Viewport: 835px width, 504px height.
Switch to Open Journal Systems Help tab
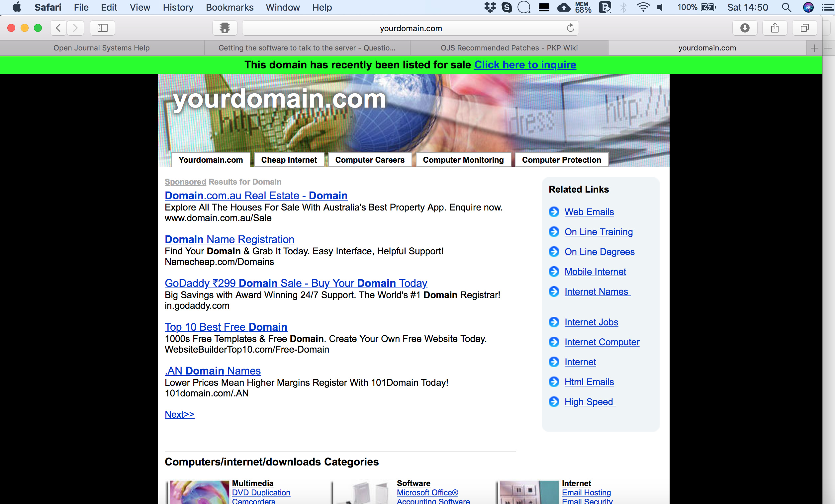click(102, 48)
